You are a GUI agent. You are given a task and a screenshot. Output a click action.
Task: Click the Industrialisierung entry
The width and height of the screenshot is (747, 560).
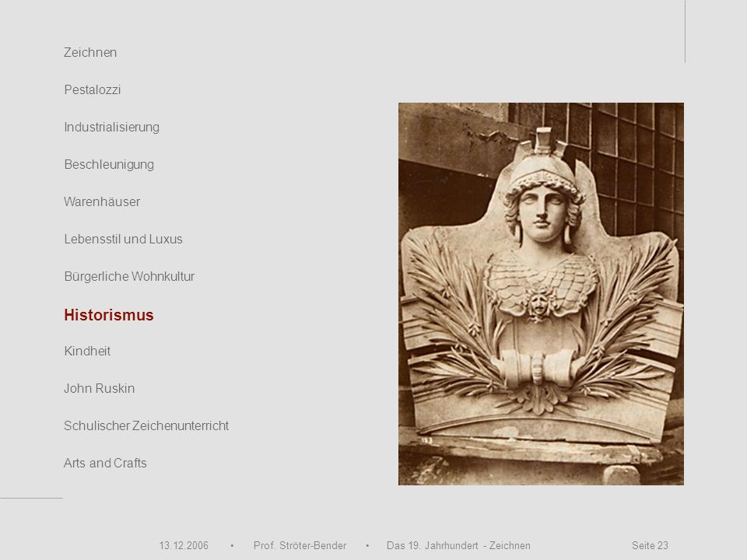[x=111, y=127]
